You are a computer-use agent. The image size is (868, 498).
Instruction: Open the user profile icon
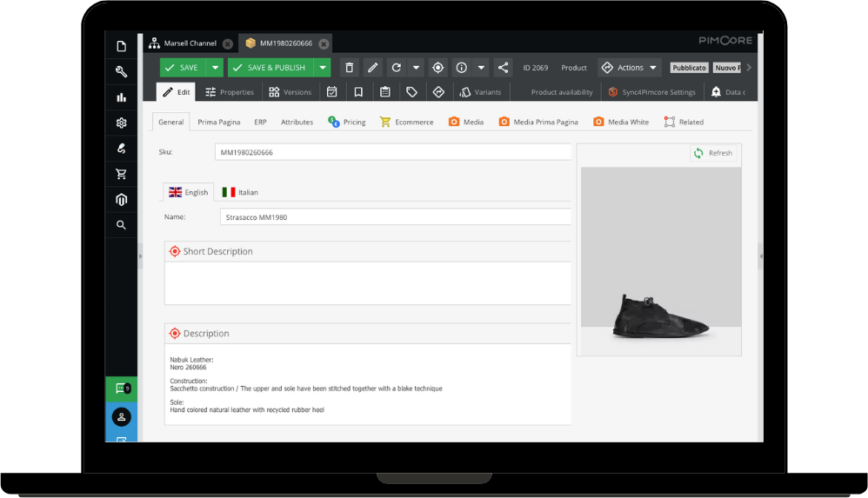[121, 416]
